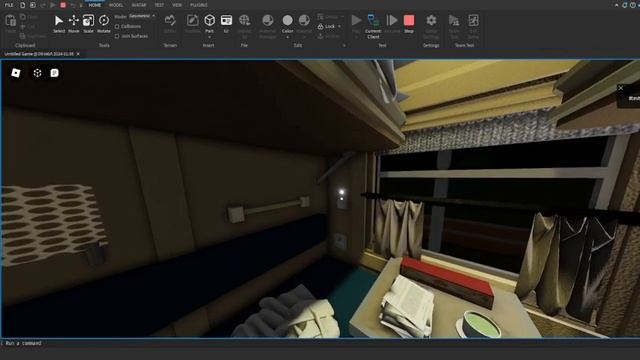
Task: Switch to the MODEL ribbon tab
Action: tap(116, 5)
